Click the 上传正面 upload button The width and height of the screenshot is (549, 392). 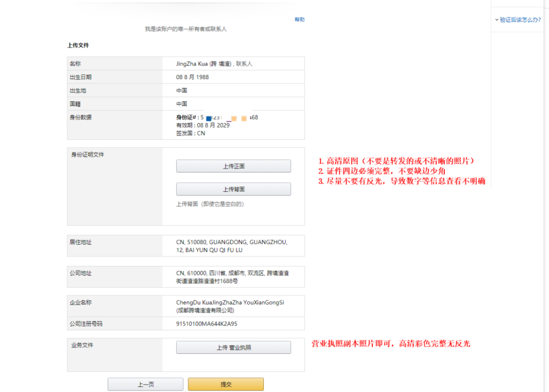[233, 166]
